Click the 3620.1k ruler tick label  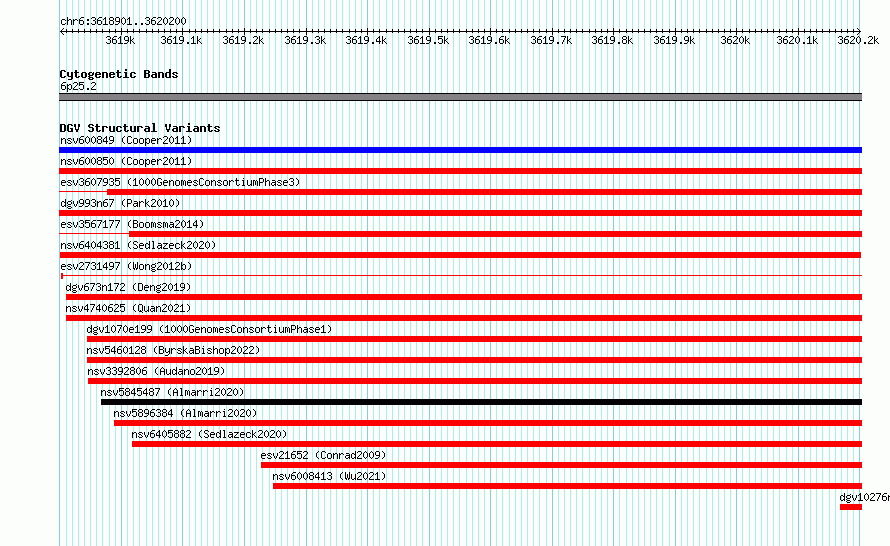click(797, 40)
